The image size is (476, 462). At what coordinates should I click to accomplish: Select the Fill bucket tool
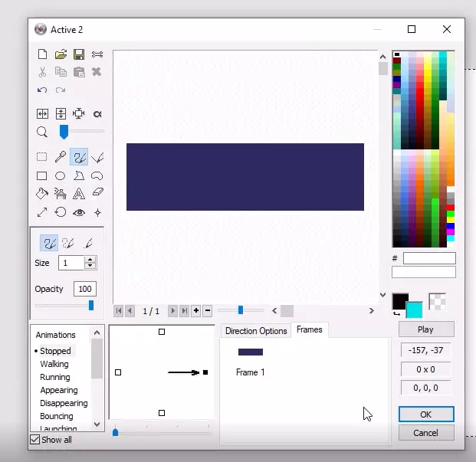tap(42, 194)
